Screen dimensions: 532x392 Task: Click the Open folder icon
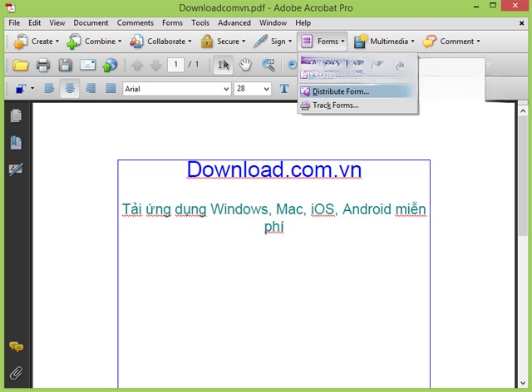[20, 65]
